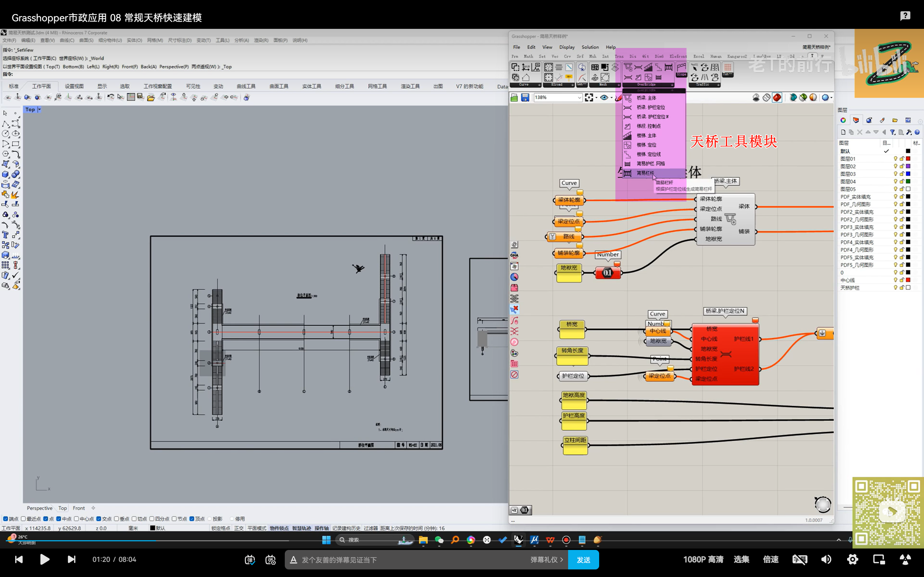
Task: Select wireframe preview mode icon
Action: click(766, 98)
